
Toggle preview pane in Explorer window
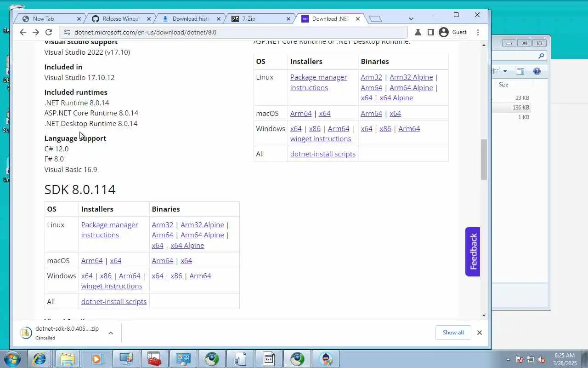pyautogui.click(x=520, y=71)
